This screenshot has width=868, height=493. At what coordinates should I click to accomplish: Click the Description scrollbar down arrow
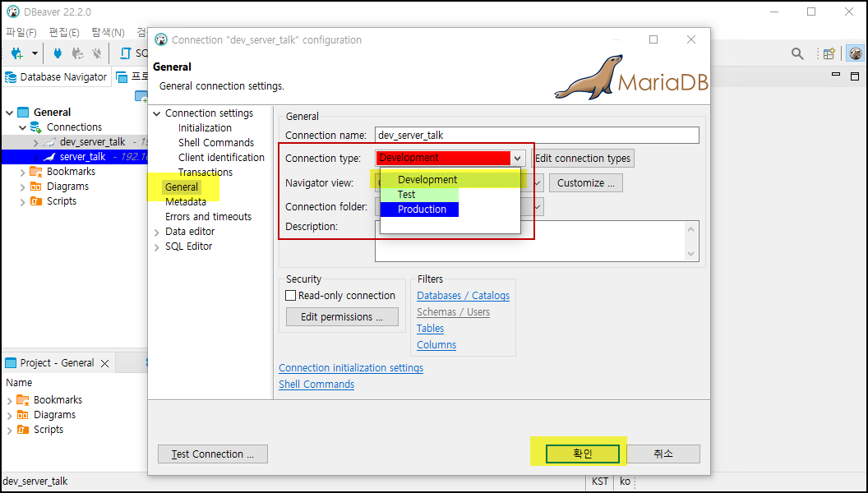click(x=690, y=254)
